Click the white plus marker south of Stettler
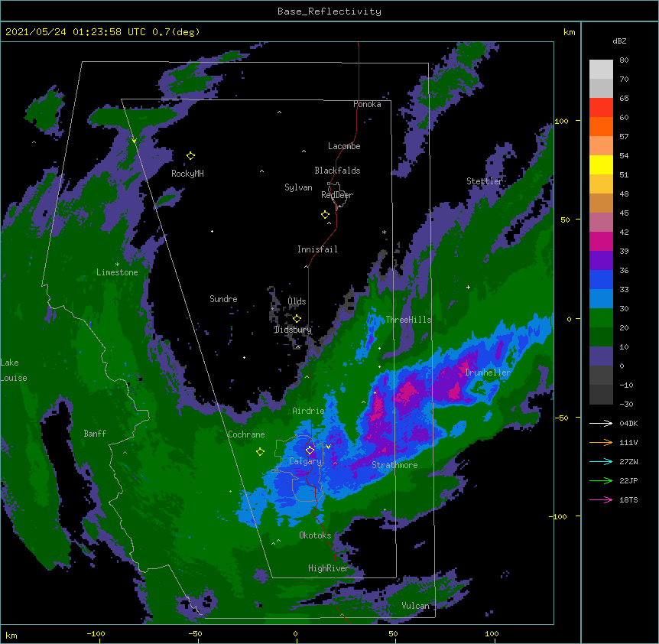Viewport: 659px width, 644px height. (468, 287)
